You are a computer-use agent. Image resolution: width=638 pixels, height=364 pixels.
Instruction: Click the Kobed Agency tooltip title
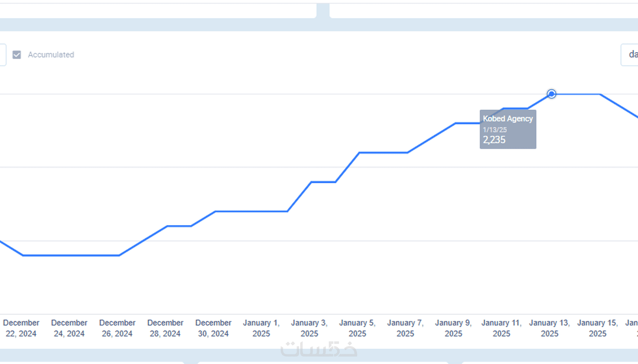point(507,119)
